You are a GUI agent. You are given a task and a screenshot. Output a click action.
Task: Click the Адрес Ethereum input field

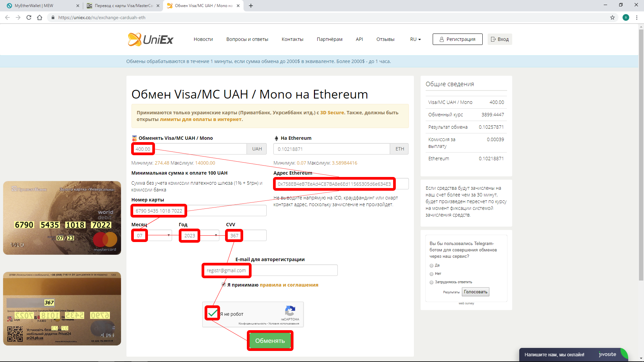point(341,184)
